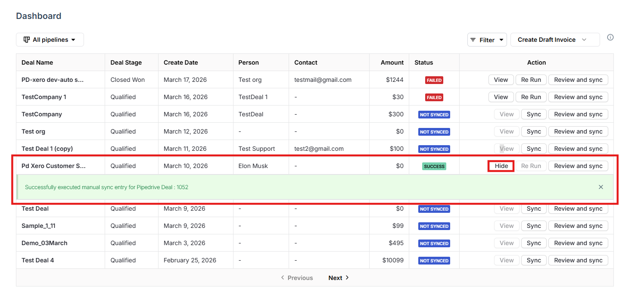
Task: Expand the Filter options dropdown
Action: click(502, 39)
